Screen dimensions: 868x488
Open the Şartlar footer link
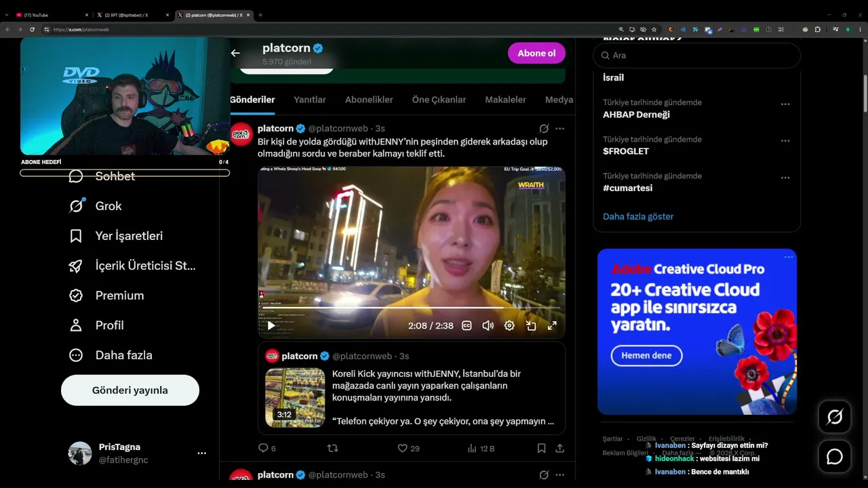(612, 439)
